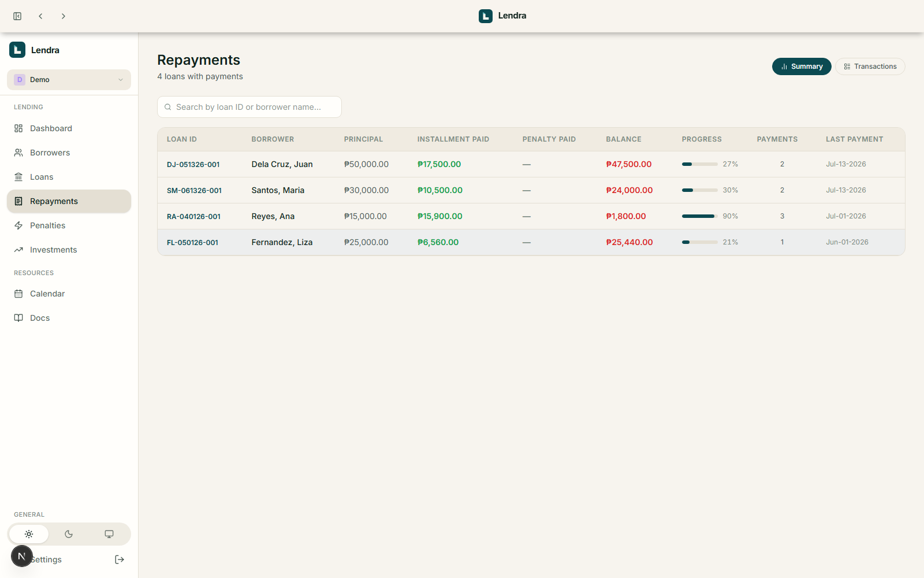Click the Borrower column header
Image resolution: width=924 pixels, height=578 pixels.
click(x=273, y=139)
